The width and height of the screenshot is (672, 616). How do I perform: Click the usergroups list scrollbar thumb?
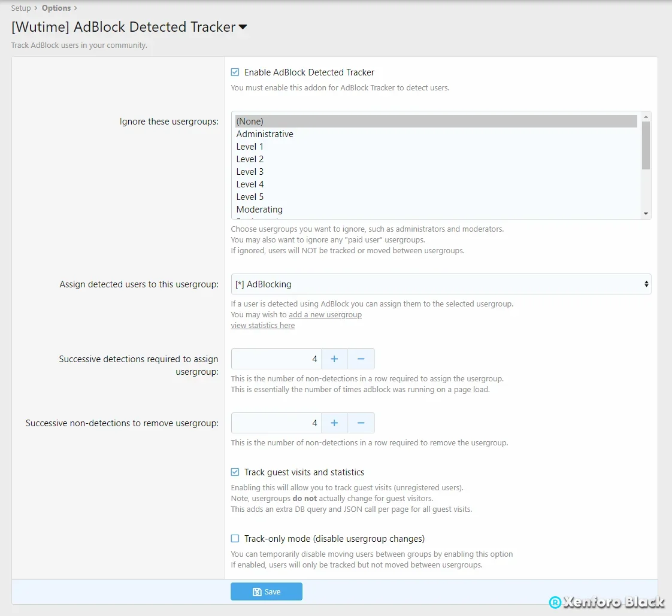pos(646,145)
